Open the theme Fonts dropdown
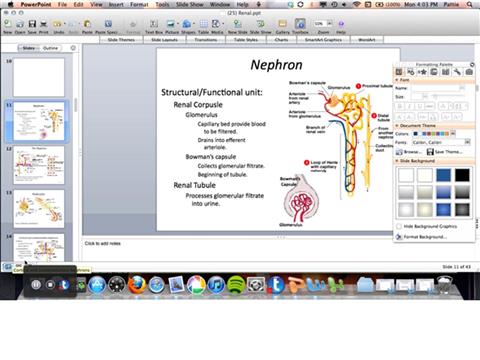 [467, 142]
